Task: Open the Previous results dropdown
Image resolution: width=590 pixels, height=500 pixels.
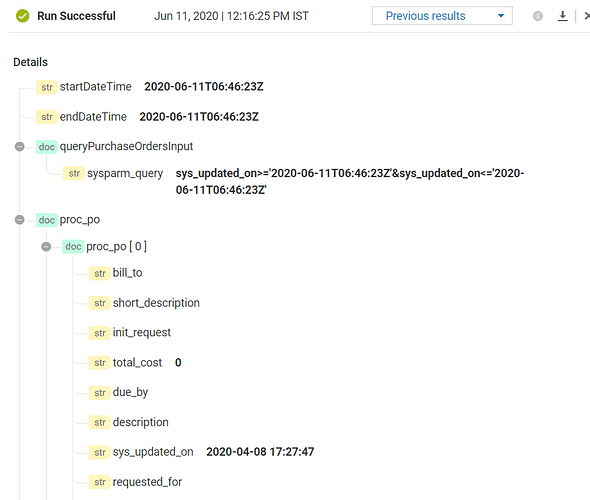Action: click(442, 16)
